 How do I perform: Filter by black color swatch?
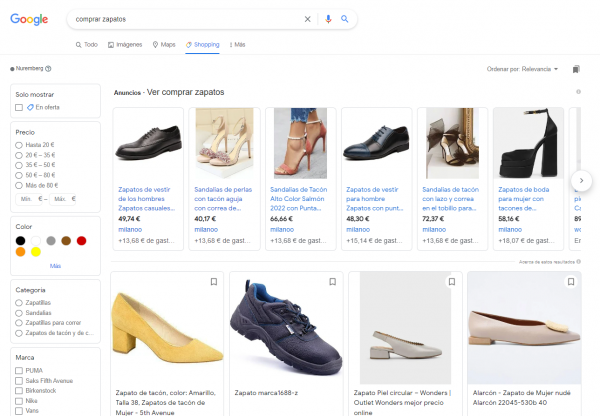pyautogui.click(x=21, y=241)
